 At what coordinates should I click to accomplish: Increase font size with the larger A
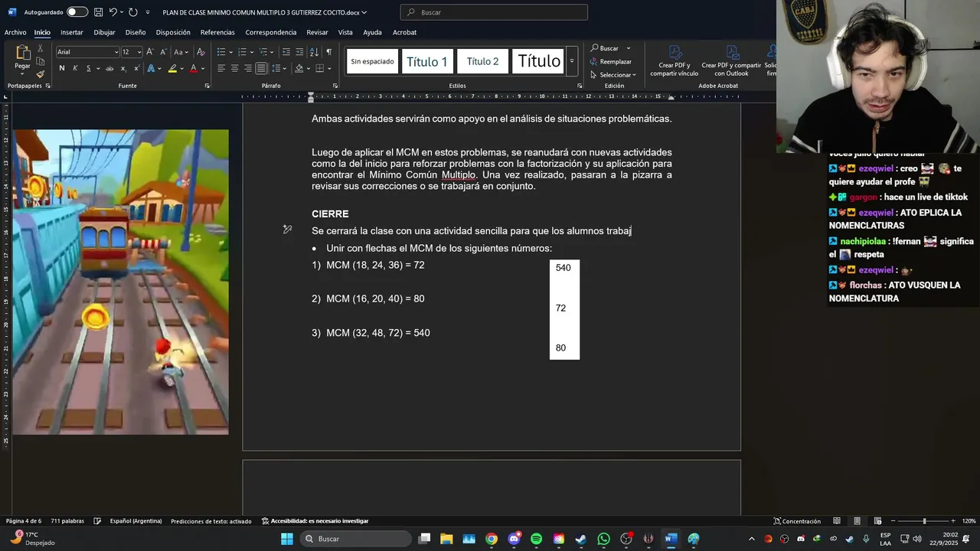pyautogui.click(x=150, y=51)
